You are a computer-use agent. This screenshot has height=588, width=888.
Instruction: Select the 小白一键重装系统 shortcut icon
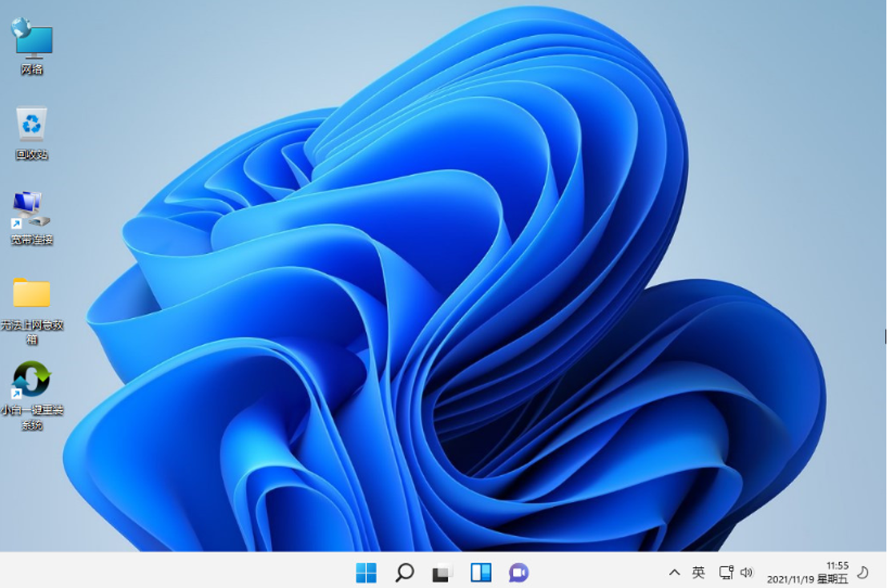[x=32, y=395]
